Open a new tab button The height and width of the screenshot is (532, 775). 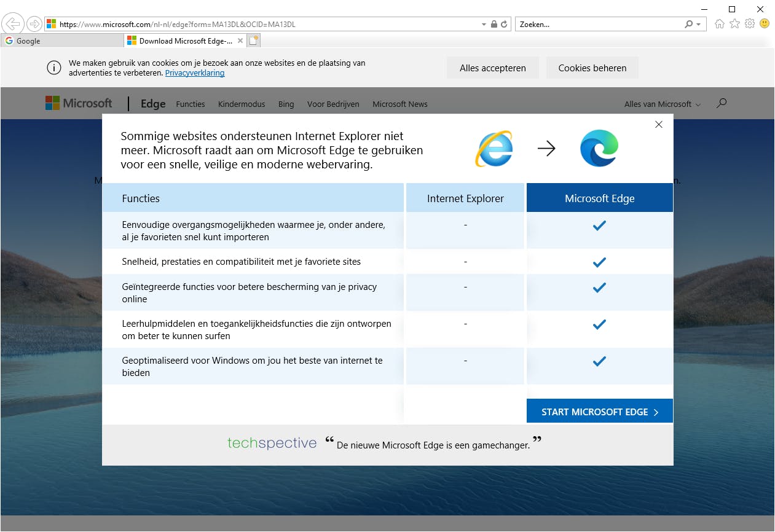[254, 41]
